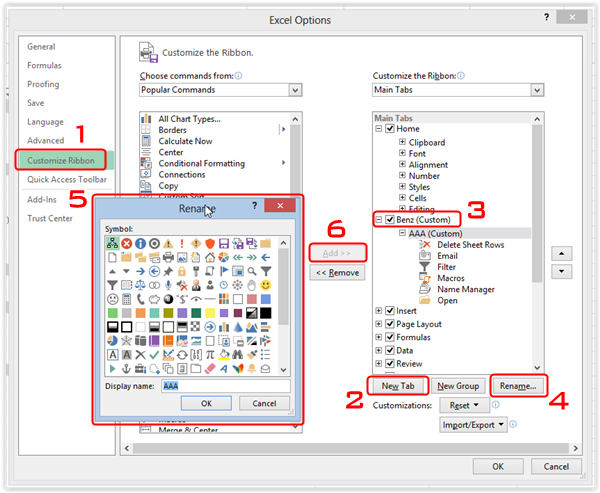Screen dimensions: 600x493
Task: Pick the orange color square symbol
Action: (140, 313)
